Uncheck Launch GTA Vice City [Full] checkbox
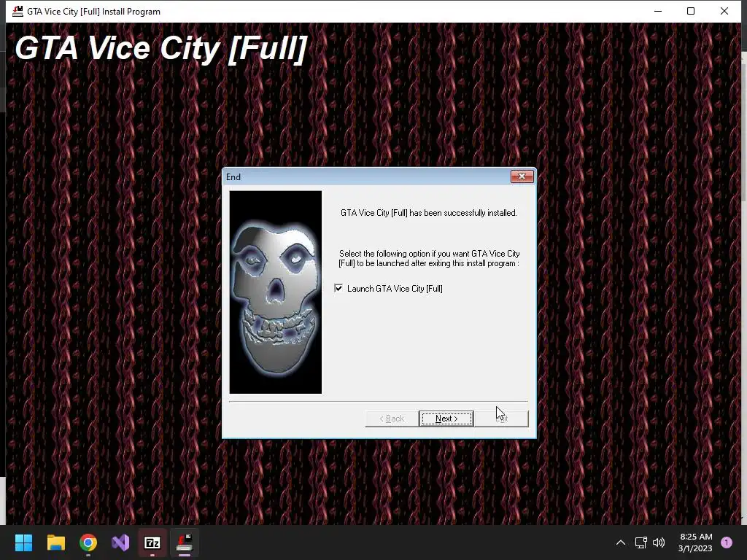 (338, 288)
